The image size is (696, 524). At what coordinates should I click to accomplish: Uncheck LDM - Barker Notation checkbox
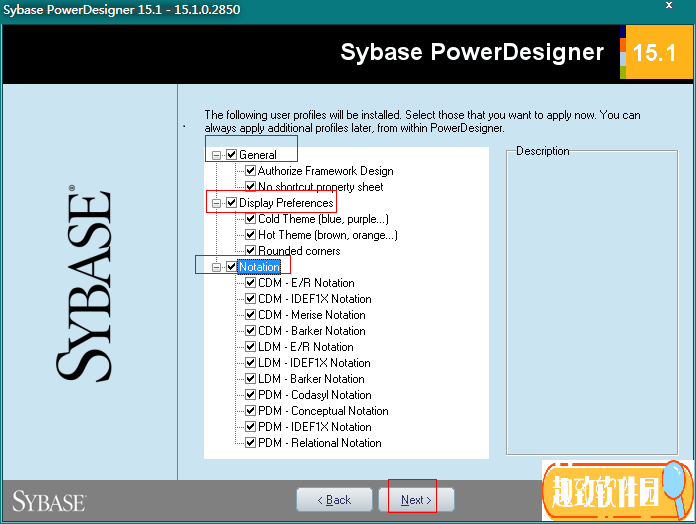(x=250, y=378)
